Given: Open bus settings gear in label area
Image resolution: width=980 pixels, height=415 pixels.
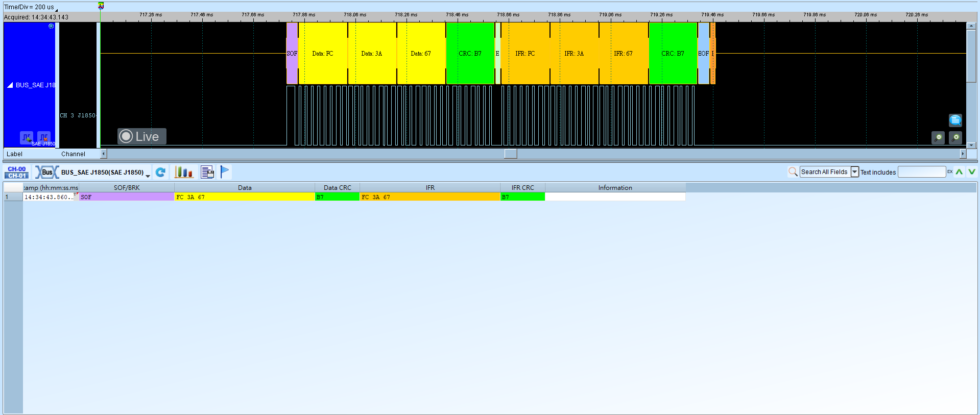Looking at the screenshot, I should point(51,26).
